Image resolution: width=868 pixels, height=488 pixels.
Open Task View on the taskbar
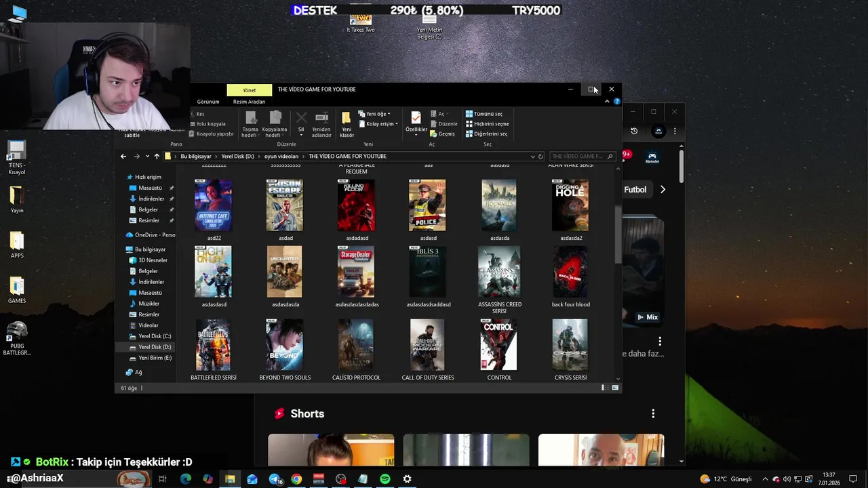163,479
